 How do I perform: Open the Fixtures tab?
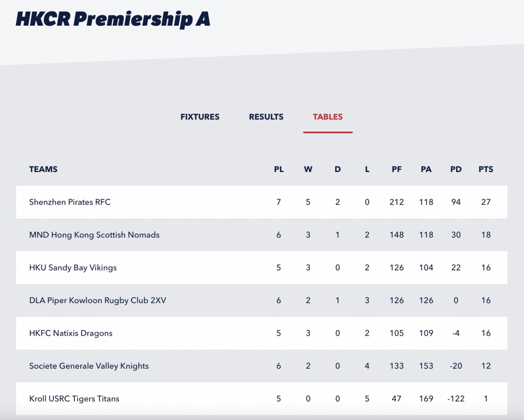coord(200,117)
